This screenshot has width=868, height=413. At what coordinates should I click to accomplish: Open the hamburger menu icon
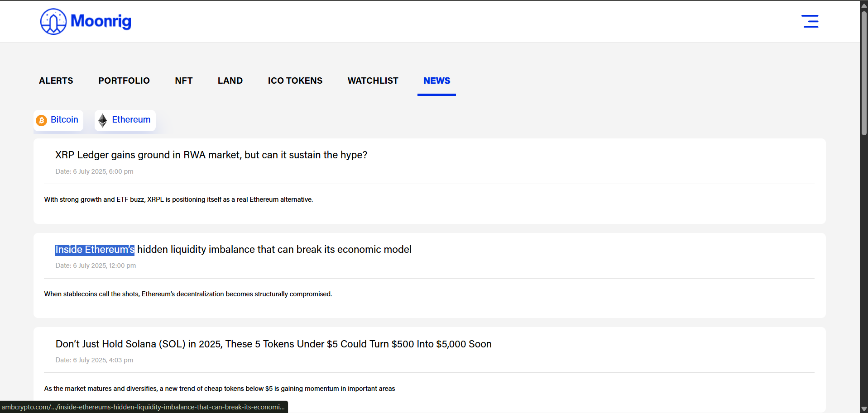[x=810, y=21]
